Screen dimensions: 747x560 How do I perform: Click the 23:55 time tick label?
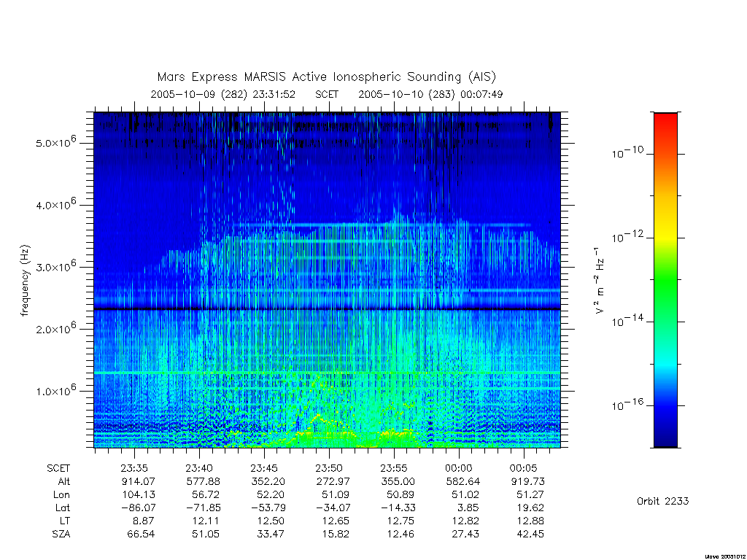coord(394,468)
